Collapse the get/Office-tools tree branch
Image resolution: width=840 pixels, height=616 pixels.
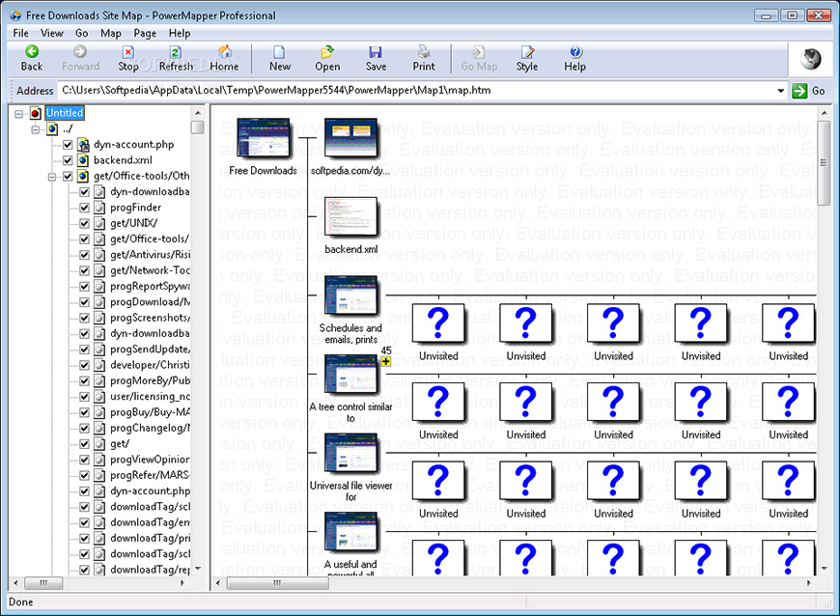click(x=51, y=177)
